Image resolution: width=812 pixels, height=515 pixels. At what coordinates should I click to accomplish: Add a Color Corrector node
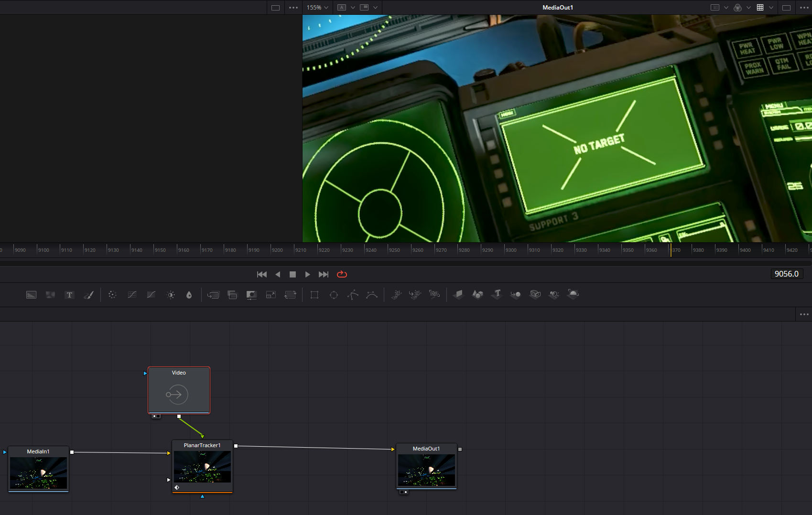coord(112,295)
